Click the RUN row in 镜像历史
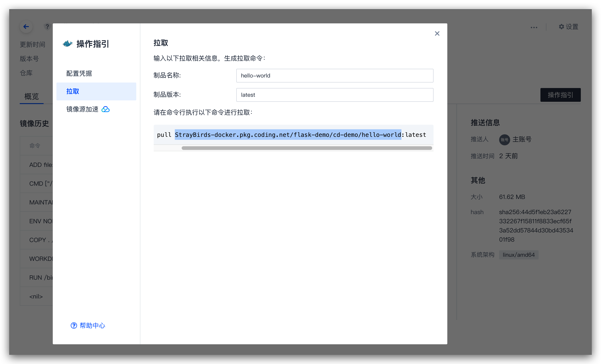Screen dimensions: 601x364 [x=36, y=277]
